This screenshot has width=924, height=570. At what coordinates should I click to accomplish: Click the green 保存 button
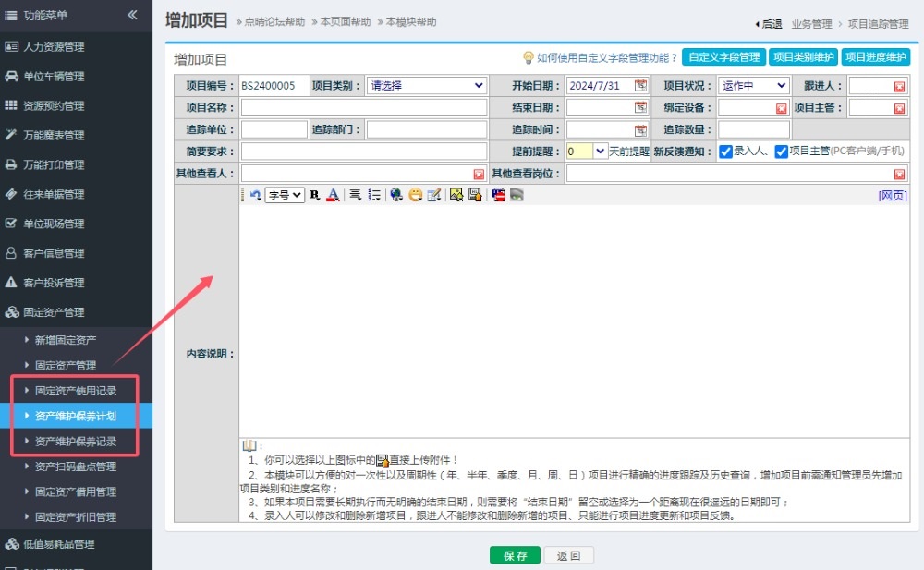tap(515, 555)
